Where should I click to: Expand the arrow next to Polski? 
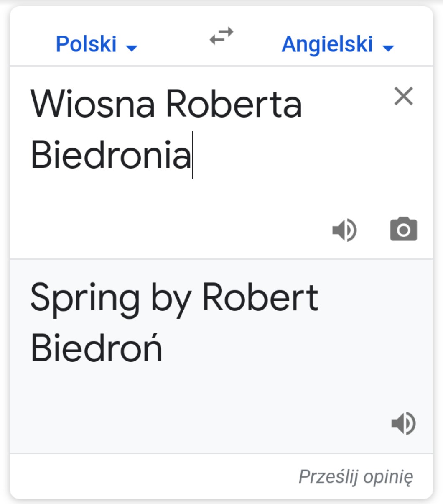click(132, 49)
